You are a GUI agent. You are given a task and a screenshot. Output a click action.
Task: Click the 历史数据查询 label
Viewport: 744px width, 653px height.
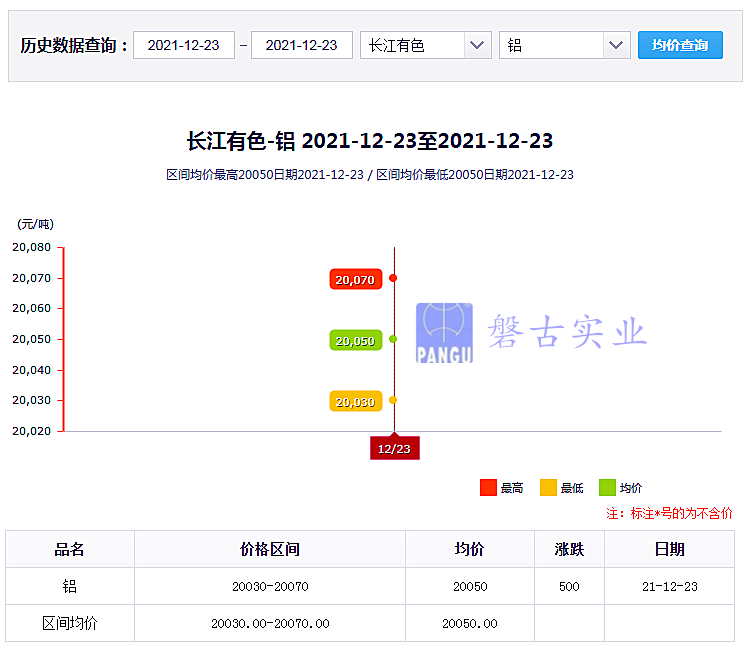coord(74,46)
